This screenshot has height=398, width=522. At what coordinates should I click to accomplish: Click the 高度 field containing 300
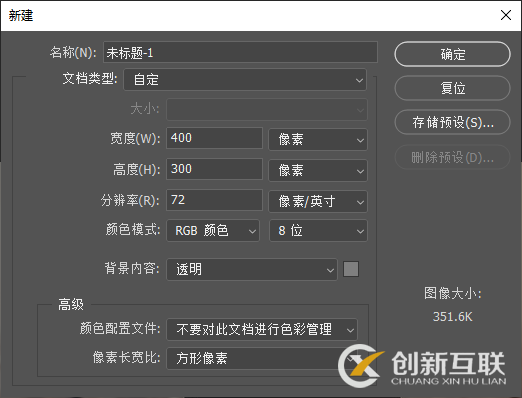pos(214,169)
